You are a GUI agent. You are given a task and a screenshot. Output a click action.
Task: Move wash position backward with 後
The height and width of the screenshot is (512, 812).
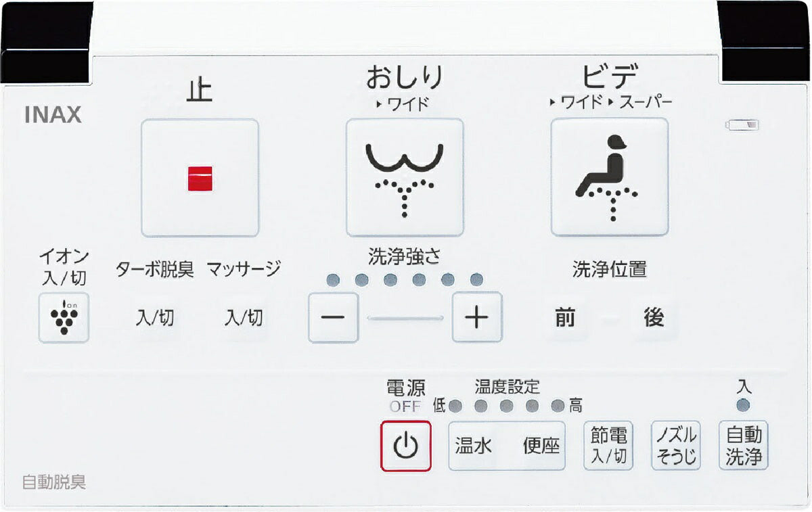pos(654,317)
